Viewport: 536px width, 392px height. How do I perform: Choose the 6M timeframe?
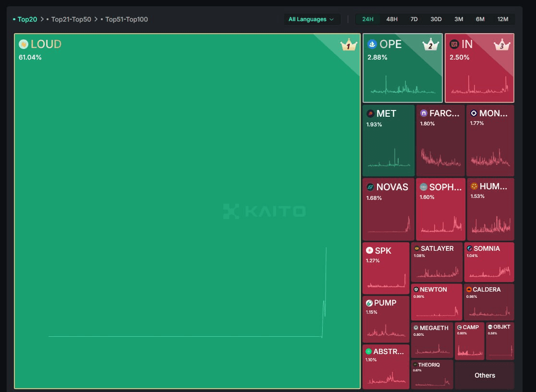click(x=480, y=19)
